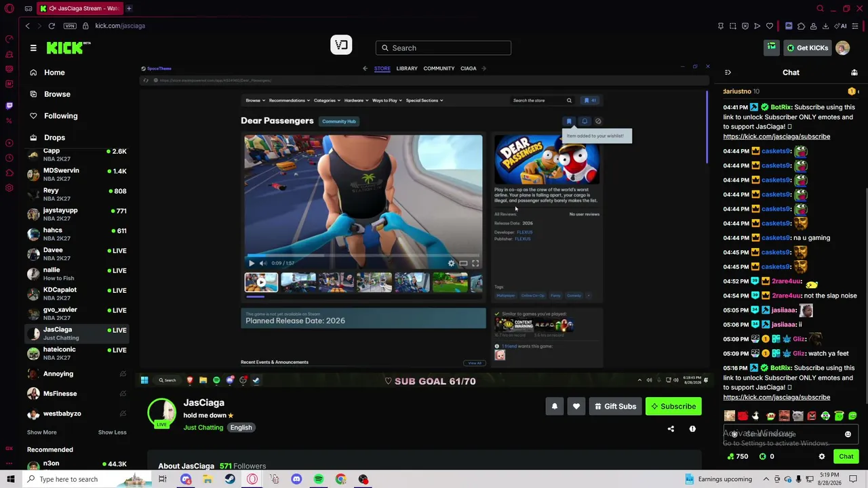868x488 pixels.
Task: Open the emoji picker in chat
Action: 848,434
